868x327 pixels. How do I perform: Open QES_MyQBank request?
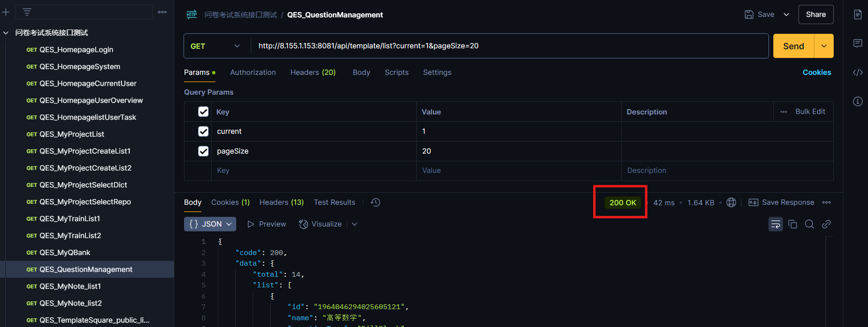pyautogui.click(x=65, y=253)
